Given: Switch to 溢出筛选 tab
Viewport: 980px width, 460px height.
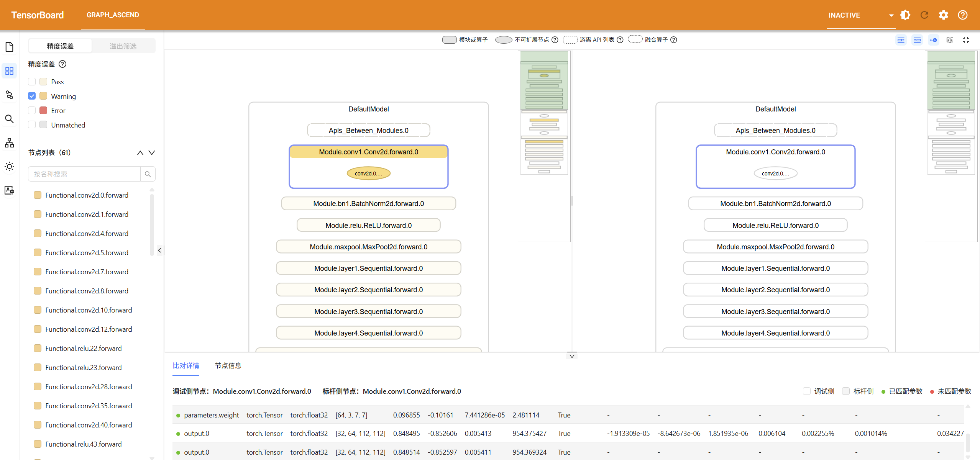Looking at the screenshot, I should (x=123, y=46).
